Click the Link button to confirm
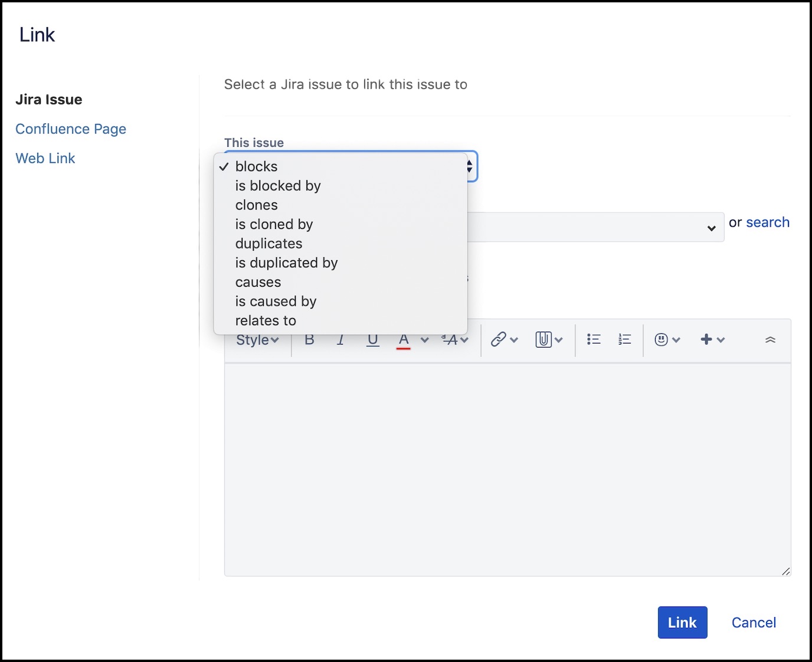The height and width of the screenshot is (662, 812). (x=682, y=622)
